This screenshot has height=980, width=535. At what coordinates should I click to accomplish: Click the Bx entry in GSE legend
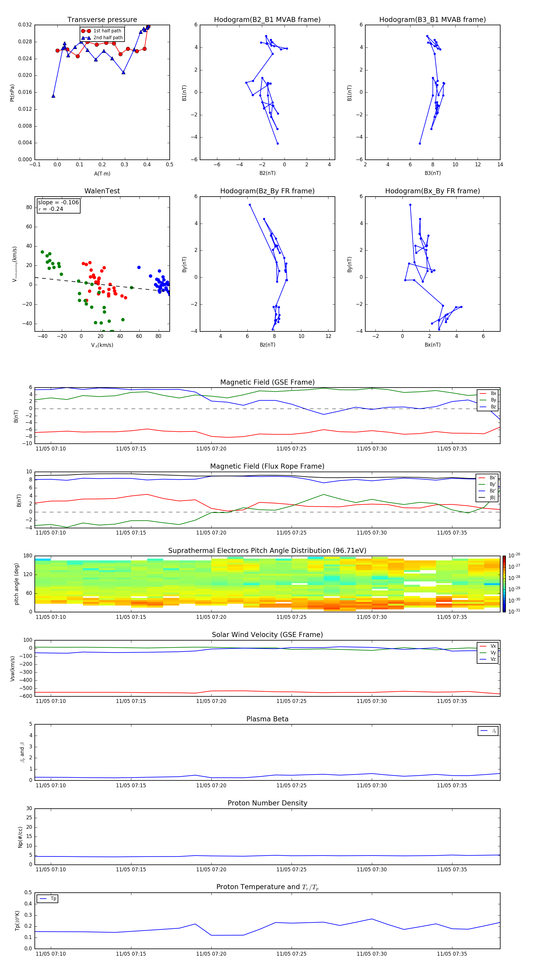click(488, 393)
